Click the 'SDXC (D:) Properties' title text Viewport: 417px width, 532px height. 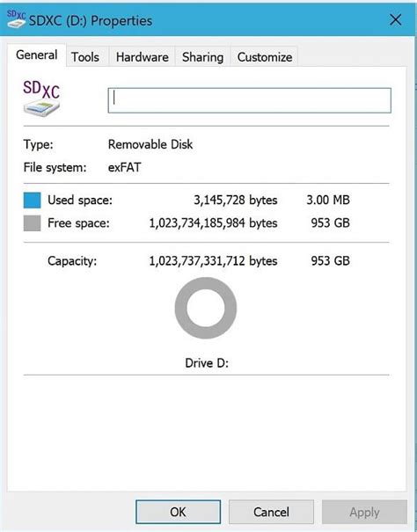[x=91, y=21]
